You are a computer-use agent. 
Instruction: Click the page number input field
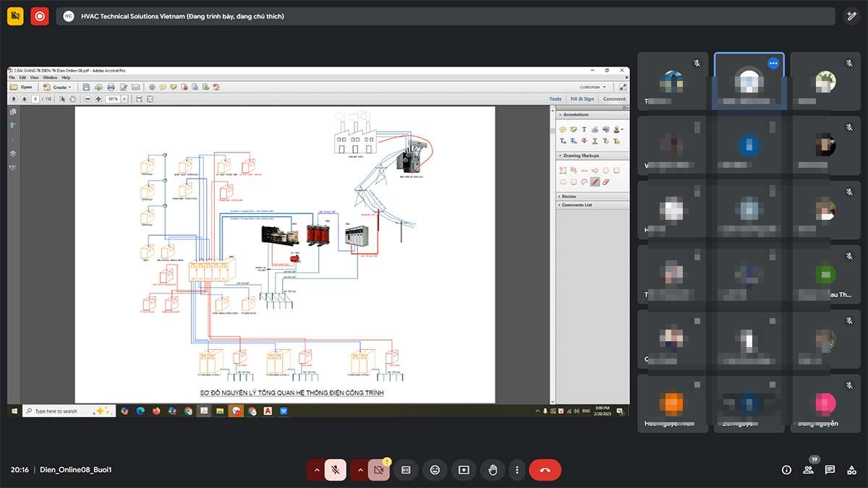click(35, 98)
